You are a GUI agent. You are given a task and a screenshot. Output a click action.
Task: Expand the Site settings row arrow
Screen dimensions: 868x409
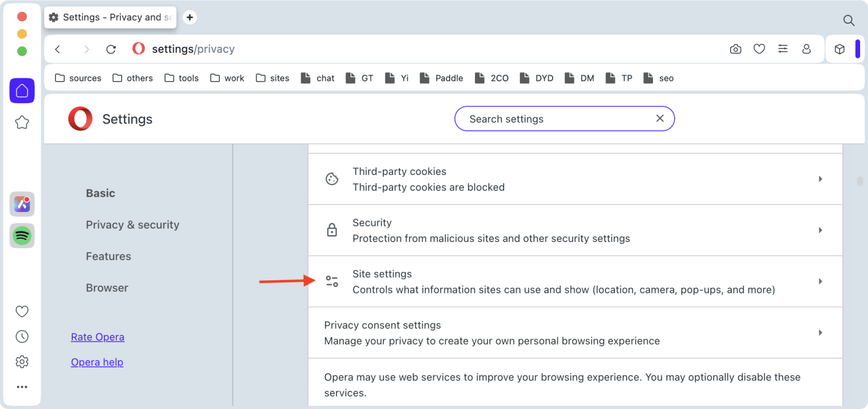820,281
